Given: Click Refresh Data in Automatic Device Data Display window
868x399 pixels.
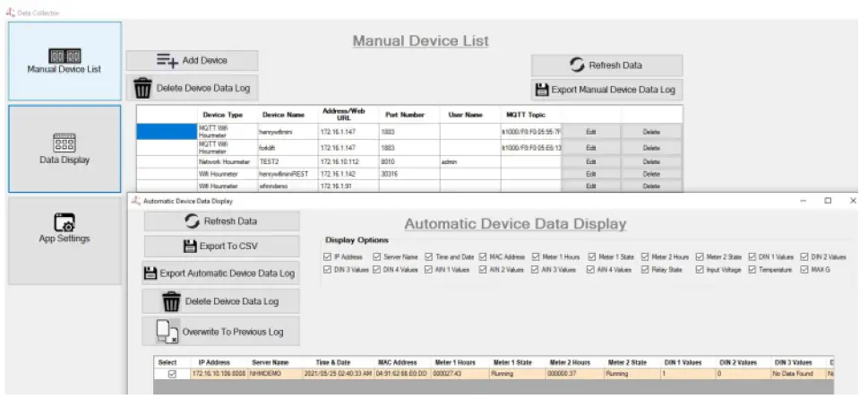Looking at the screenshot, I should pyautogui.click(x=221, y=221).
